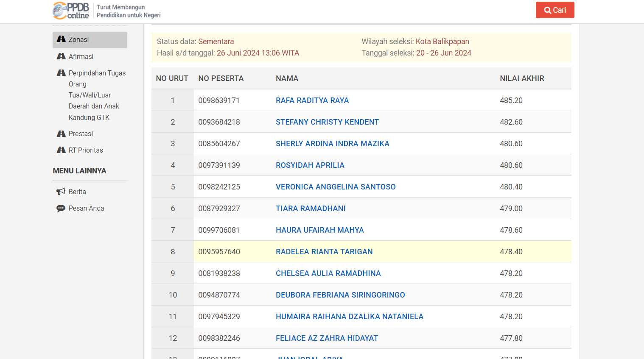Click the HUMAIRA RAIHANA DZALIKA NATANIELA link

pyautogui.click(x=350, y=317)
